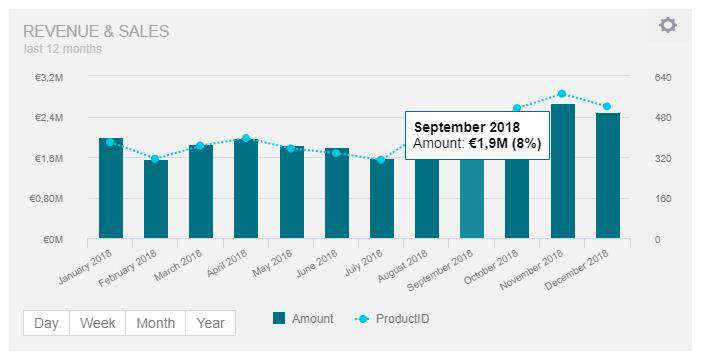Image resolution: width=705 pixels, height=364 pixels.
Task: Click the November 2018 revenue bar
Action: 562,171
